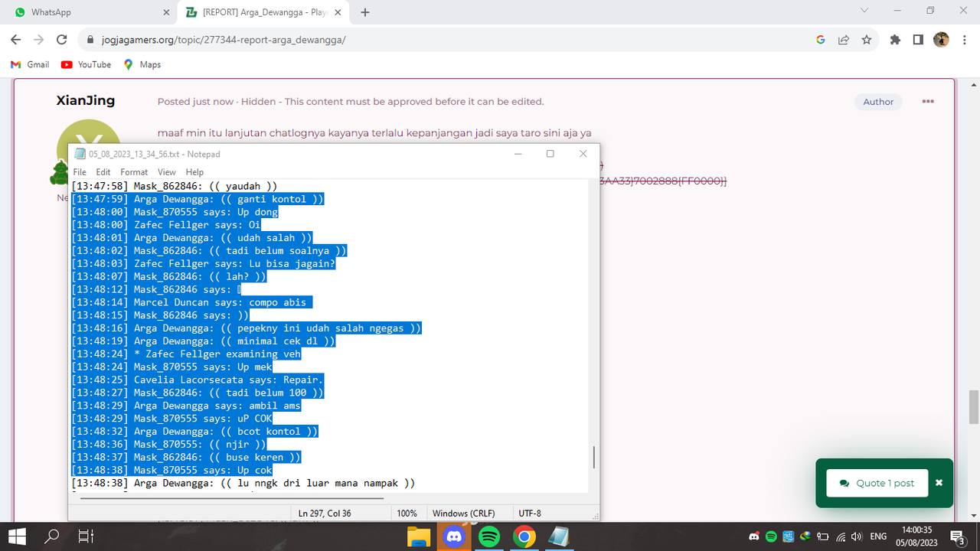Screen dimensions: 980x551
Task: Click line 'lu nngk dri luar mana nampak'
Action: point(243,483)
